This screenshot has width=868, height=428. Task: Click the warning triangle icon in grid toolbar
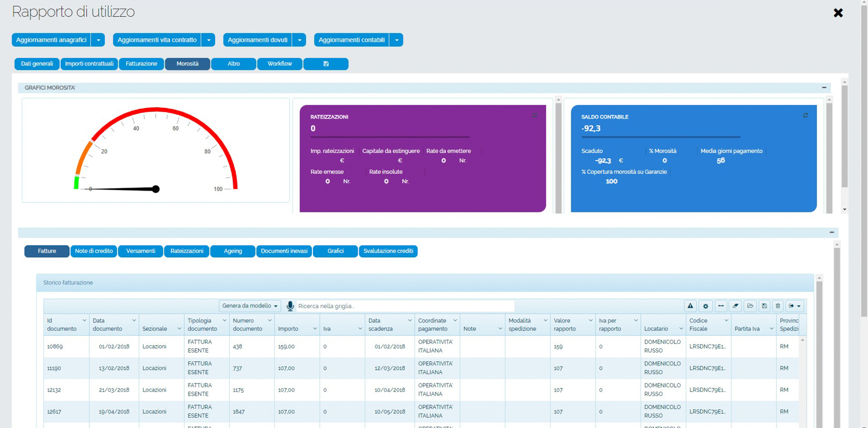pos(690,306)
